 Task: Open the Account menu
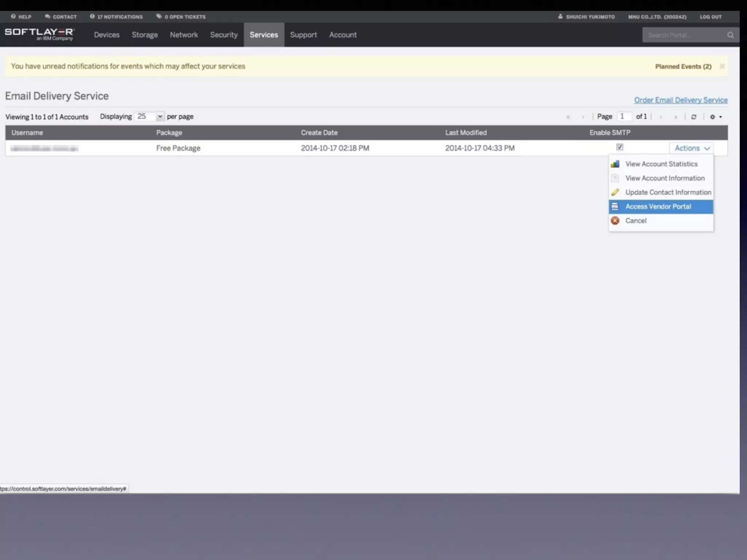click(343, 35)
